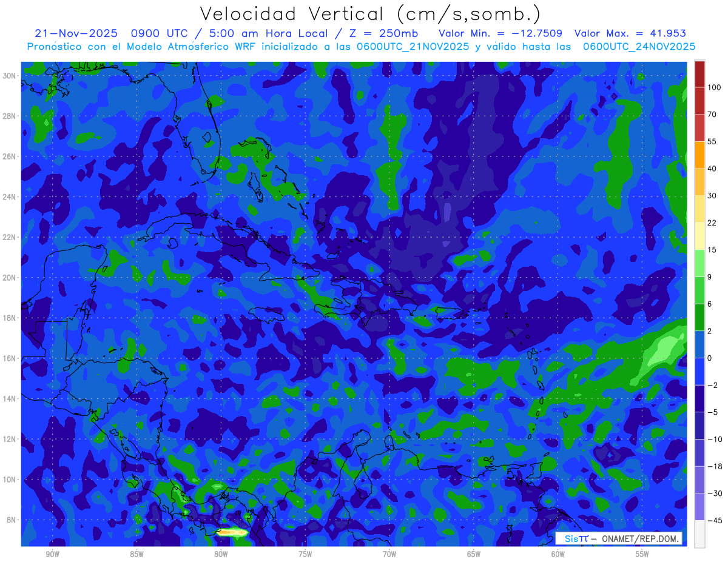
Task: Click the longitude label '85W'
Action: point(136,554)
